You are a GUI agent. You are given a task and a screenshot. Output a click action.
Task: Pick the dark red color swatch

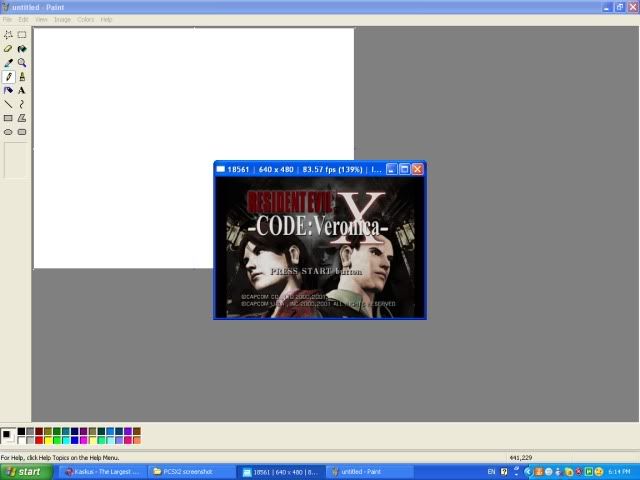pos(39,431)
